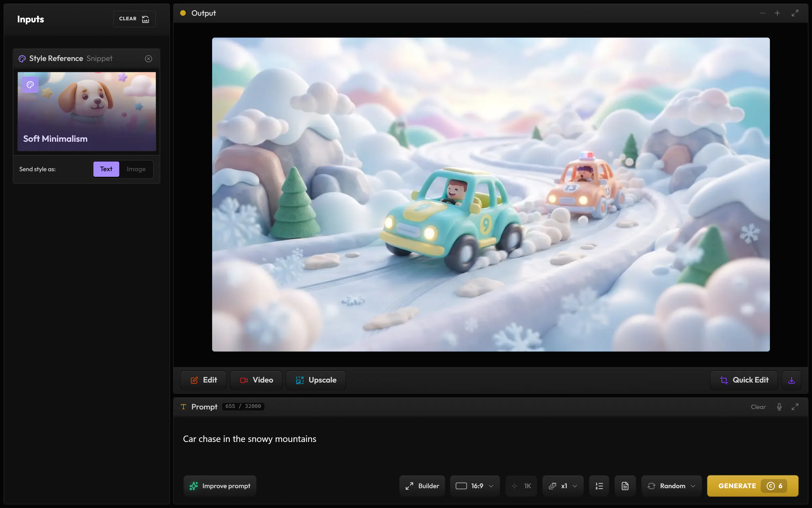
Task: Click the prompt character count 655 / 32000
Action: pos(243,406)
